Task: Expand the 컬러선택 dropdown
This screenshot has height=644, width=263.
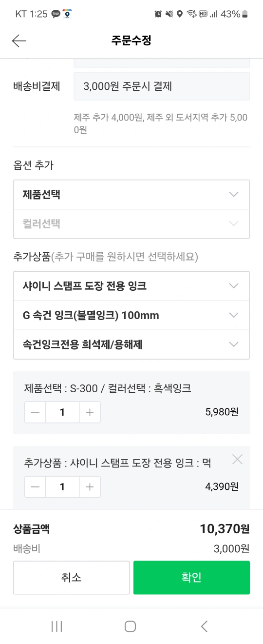Action: coord(131,224)
